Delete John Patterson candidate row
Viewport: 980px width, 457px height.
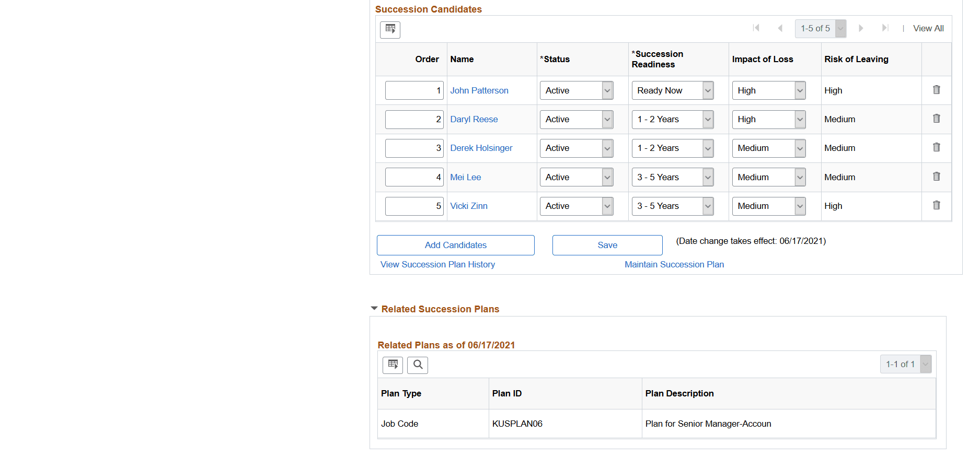(936, 90)
